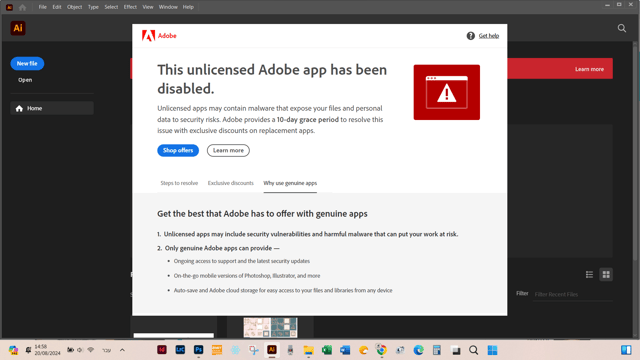
Task: Open File Explorer from the taskbar
Action: point(309,350)
